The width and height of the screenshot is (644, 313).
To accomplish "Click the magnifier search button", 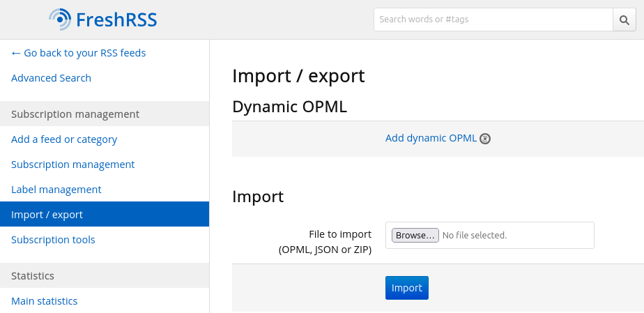I will click(x=624, y=20).
